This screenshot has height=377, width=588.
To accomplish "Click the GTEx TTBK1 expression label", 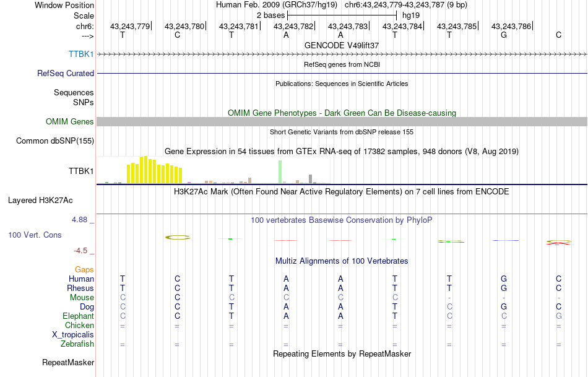I will coord(81,171).
